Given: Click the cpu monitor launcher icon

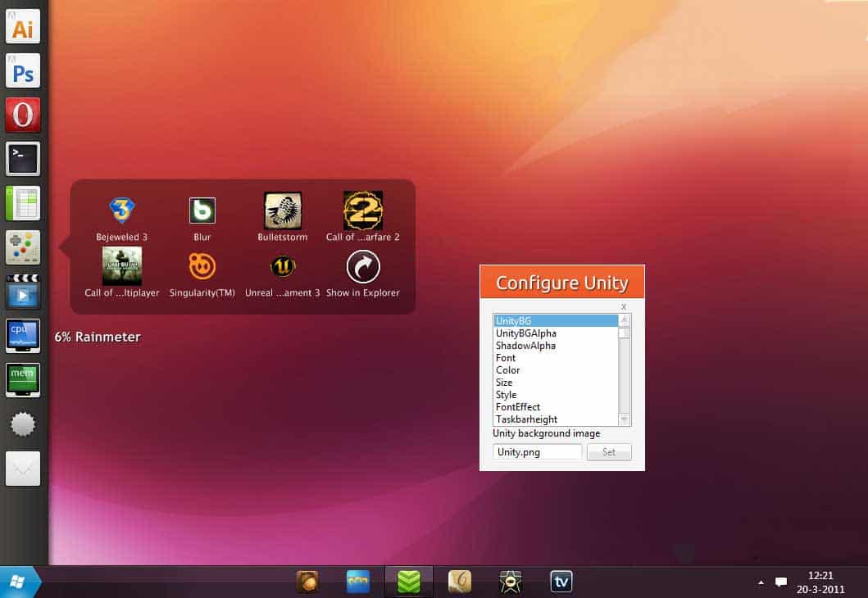Looking at the screenshot, I should (x=23, y=336).
